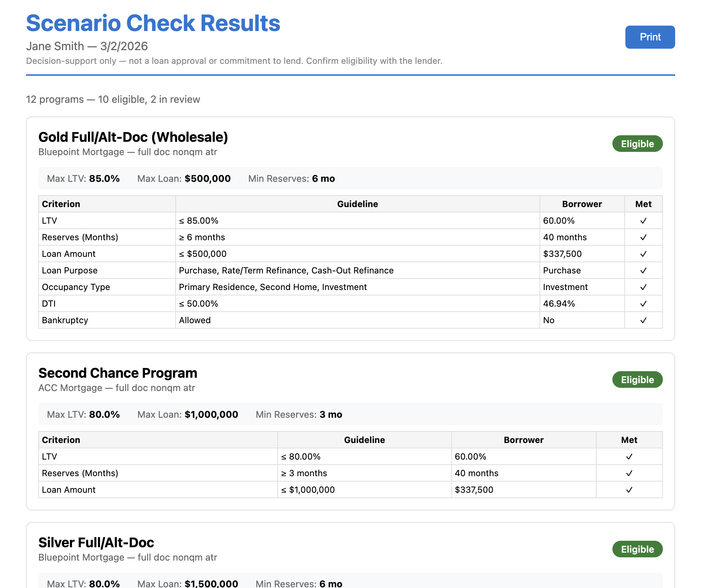Click the Occupancy Type checkmark
Image resolution: width=704 pixels, height=588 pixels.
point(643,287)
